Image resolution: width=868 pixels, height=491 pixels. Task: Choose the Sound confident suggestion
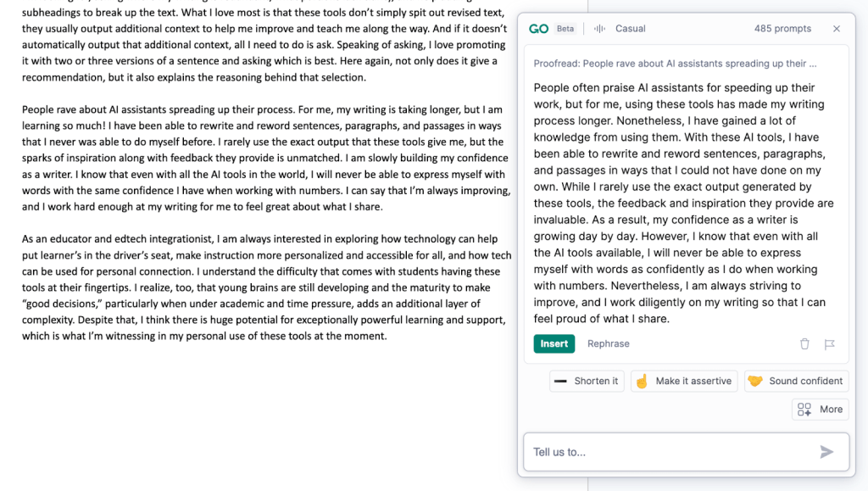pos(796,381)
